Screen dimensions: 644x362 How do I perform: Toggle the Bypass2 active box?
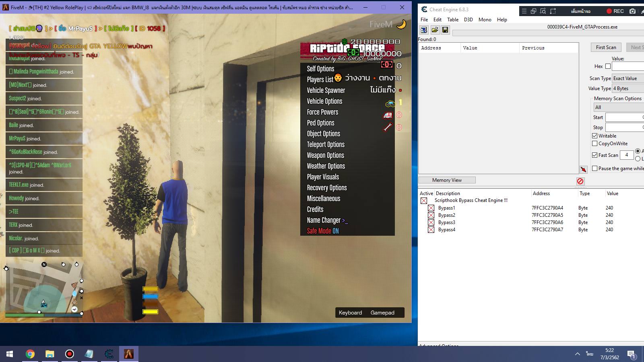[431, 215]
